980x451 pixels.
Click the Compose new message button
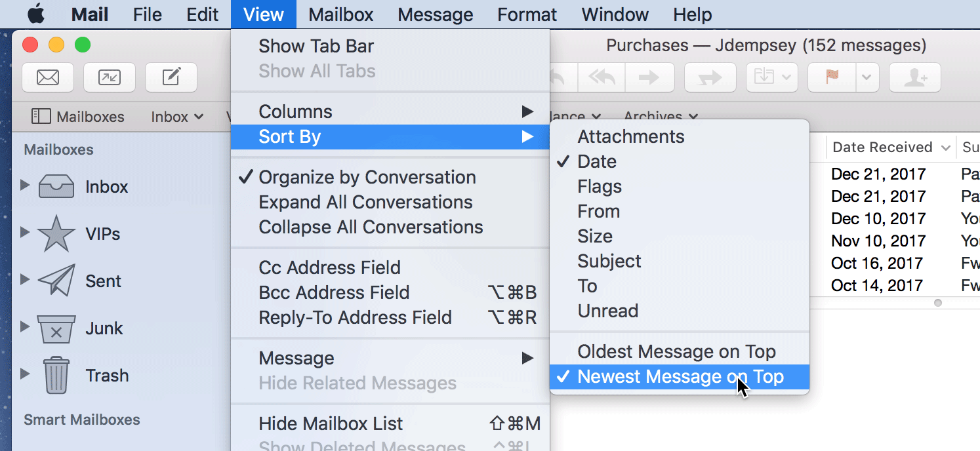[171, 77]
